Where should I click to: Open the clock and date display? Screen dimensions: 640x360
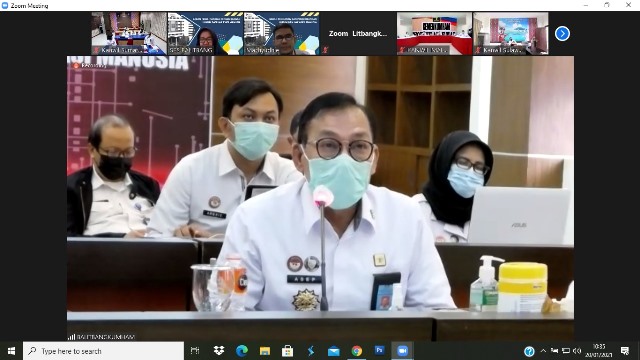tap(599, 351)
